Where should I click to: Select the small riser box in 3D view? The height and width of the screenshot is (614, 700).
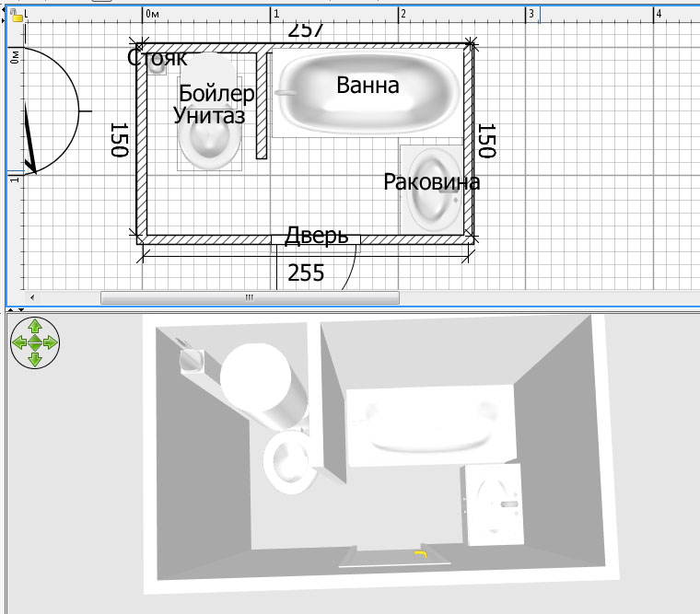[192, 361]
